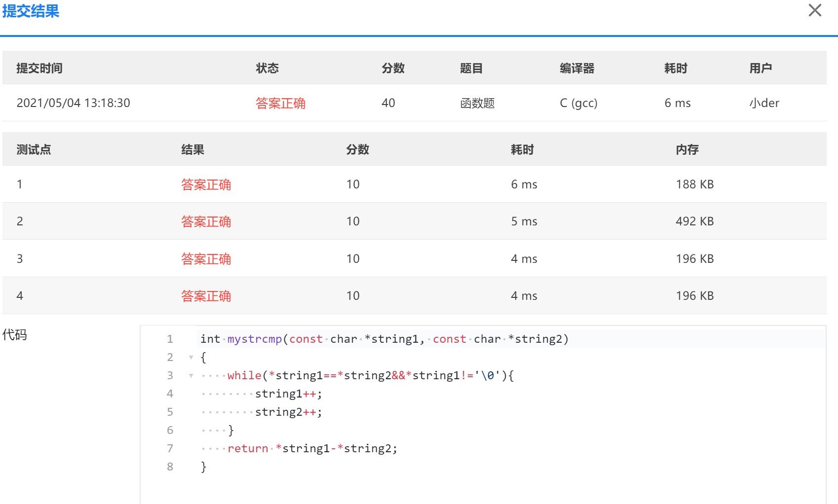Click the 提交时间 column header
Viewport: 838px width, 504px height.
coord(39,68)
